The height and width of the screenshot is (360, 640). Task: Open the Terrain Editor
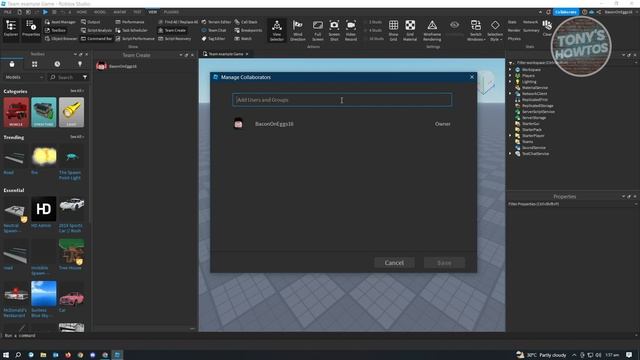pos(216,22)
